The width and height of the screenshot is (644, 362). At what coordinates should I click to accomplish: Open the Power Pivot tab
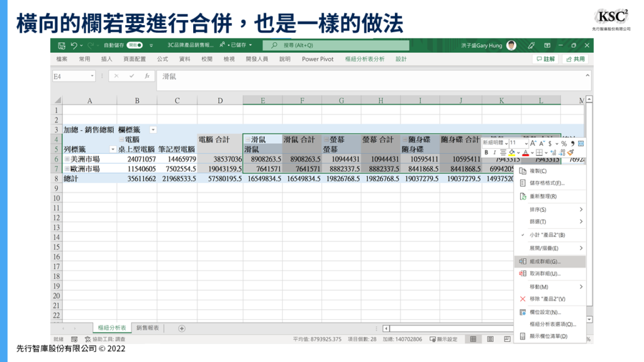[x=318, y=59]
